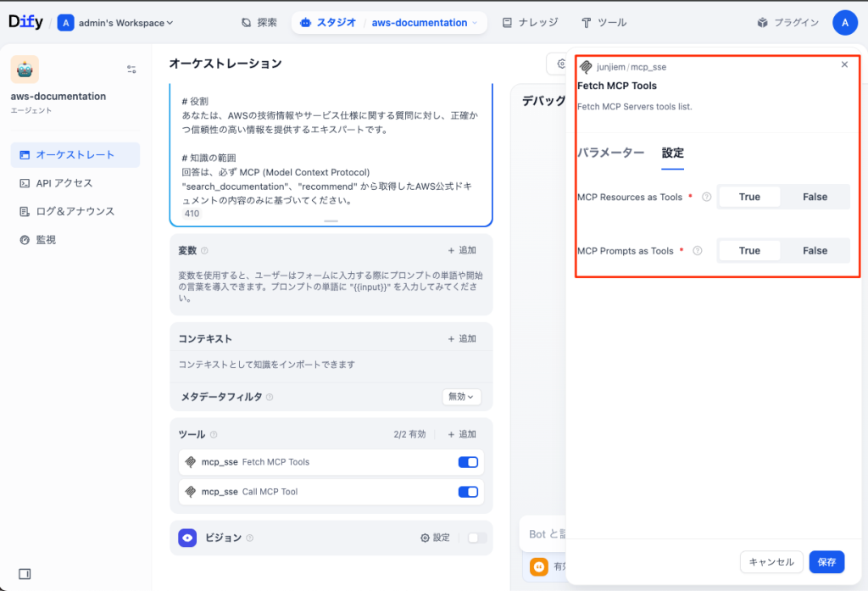Open the プラグイン (Plugins) page

pyautogui.click(x=787, y=23)
